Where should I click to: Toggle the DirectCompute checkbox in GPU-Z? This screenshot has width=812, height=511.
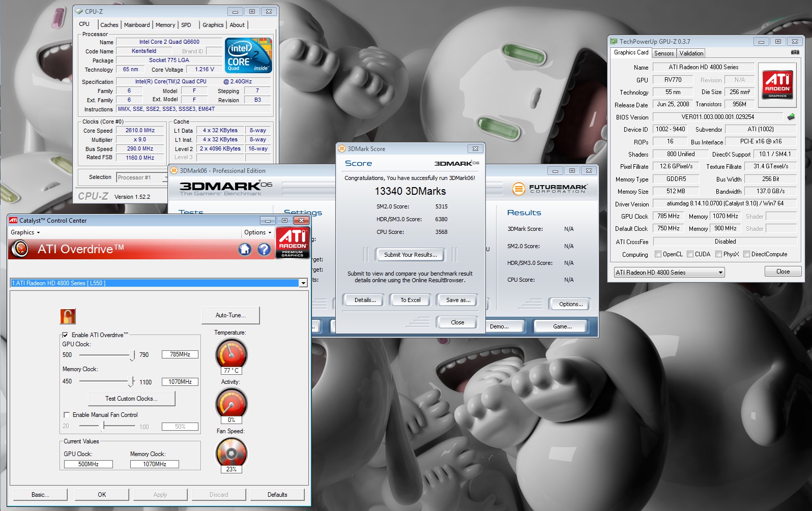[x=746, y=254]
